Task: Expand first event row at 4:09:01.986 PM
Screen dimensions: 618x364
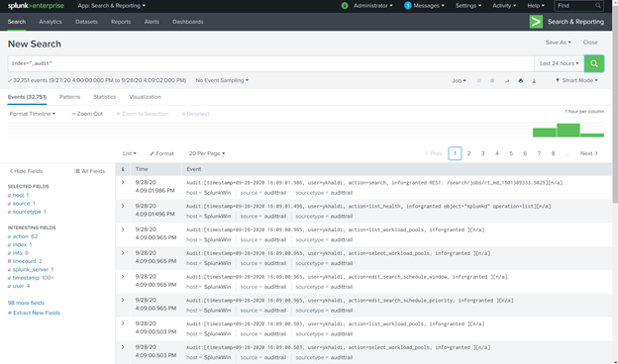Action: pos(123,182)
